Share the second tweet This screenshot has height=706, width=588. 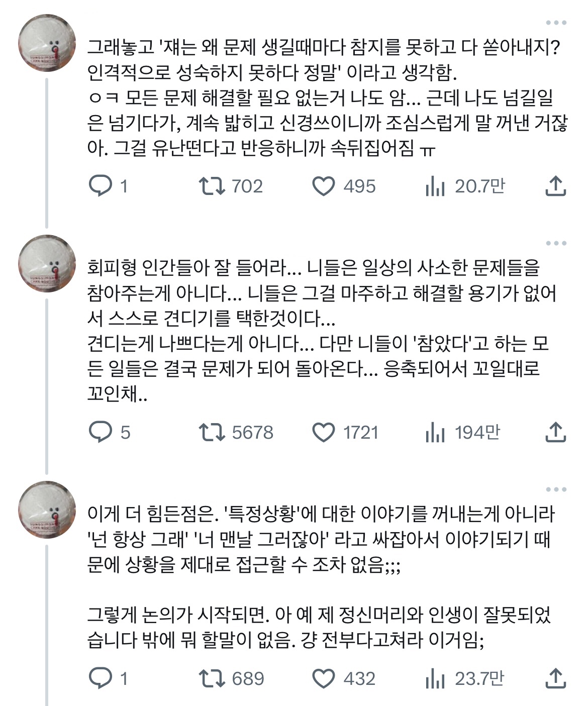[x=555, y=431]
